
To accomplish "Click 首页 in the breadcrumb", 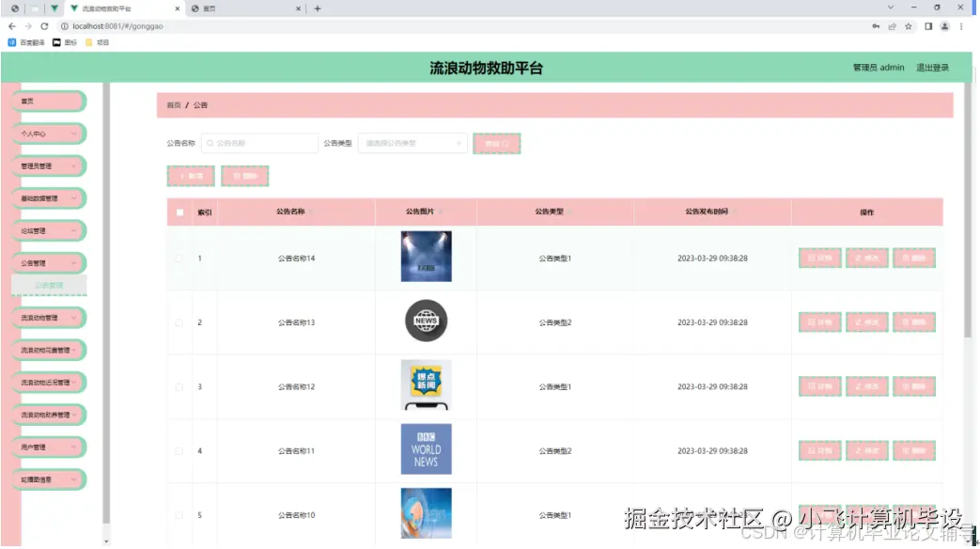I will [x=174, y=105].
